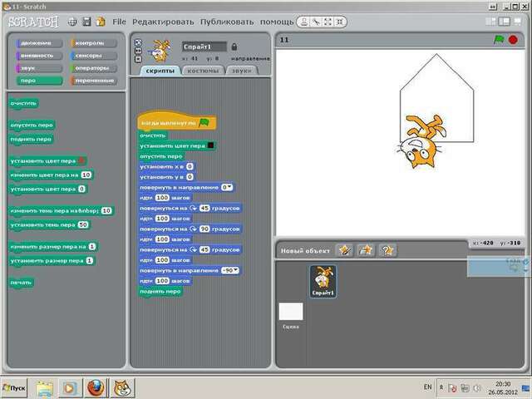Click value 50 in установить тень пера block

(x=83, y=224)
